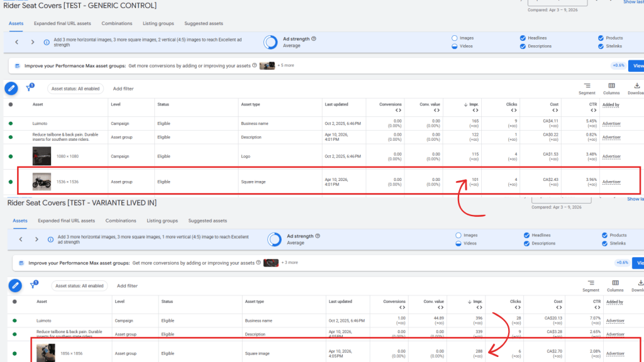Open the 1856 × 1856 square image thumbnail
644x362 pixels.
[45, 353]
